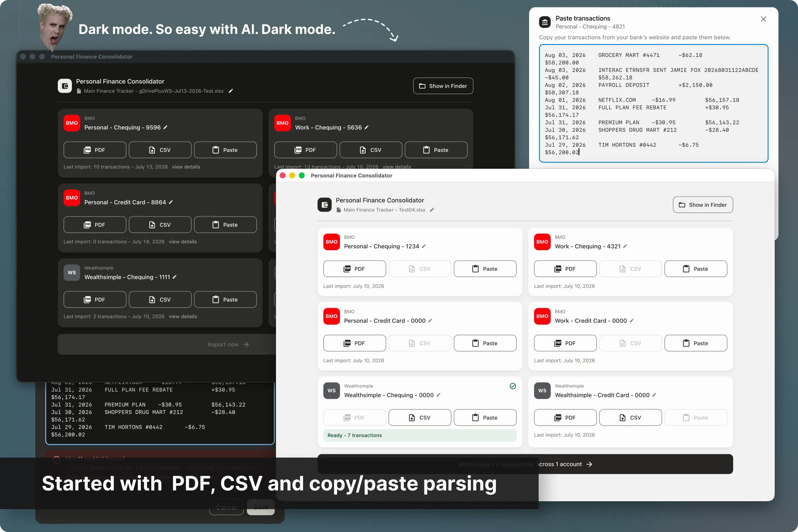Edit the gDrivePlusWS file name with the pencil icon
Screen dimensions: 798x532
click(231, 91)
